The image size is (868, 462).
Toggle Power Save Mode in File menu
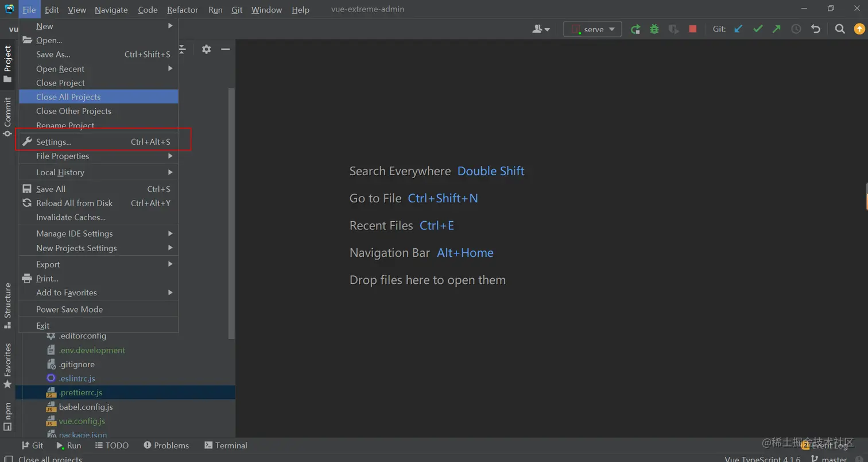click(x=99, y=309)
